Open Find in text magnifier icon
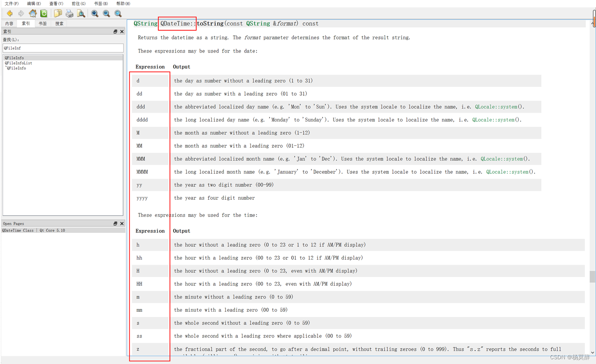The height and width of the screenshot is (364, 596). point(81,14)
